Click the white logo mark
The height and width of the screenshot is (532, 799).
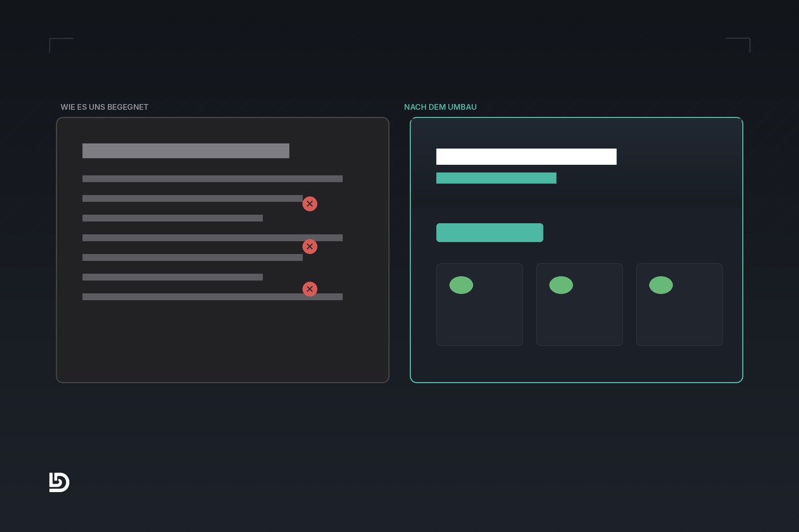pos(59,482)
